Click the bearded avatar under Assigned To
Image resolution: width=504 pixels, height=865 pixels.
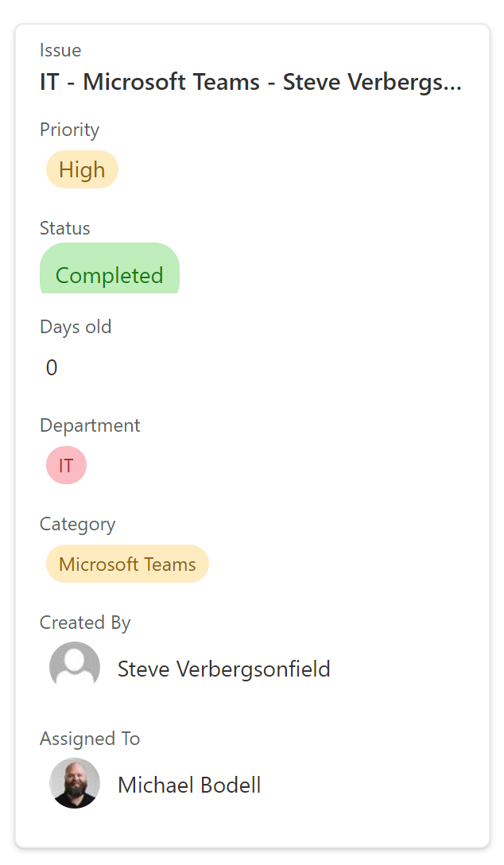click(75, 783)
